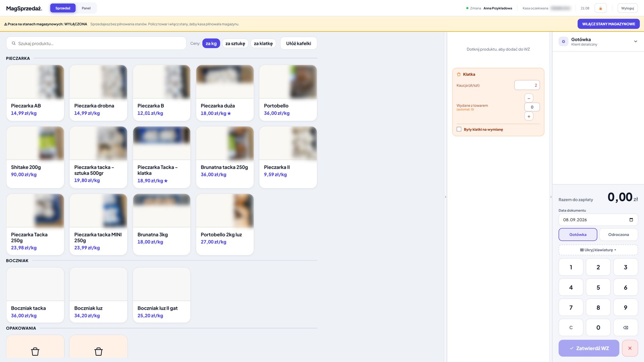Viewport: 644px width, 362px height.
Task: Collapse keypad via Ukryj klawiaturę
Action: [598, 250]
